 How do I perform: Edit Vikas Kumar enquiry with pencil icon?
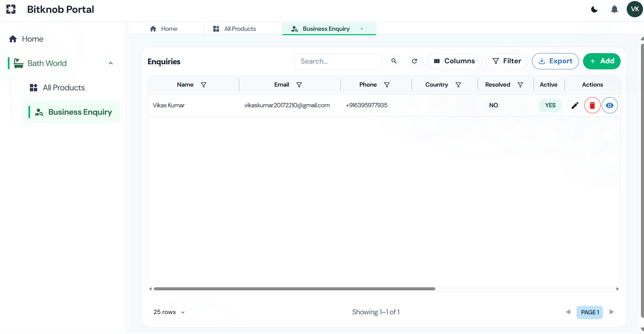click(575, 106)
